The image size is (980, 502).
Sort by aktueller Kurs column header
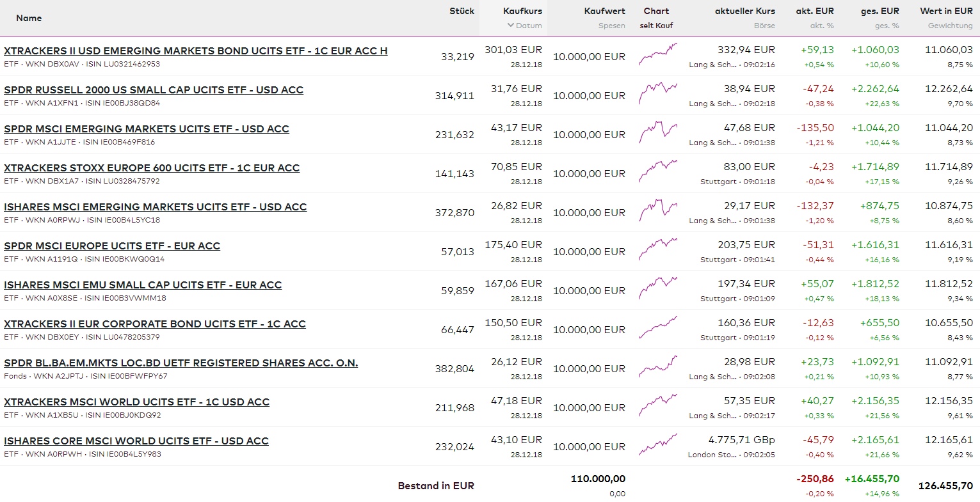point(744,11)
